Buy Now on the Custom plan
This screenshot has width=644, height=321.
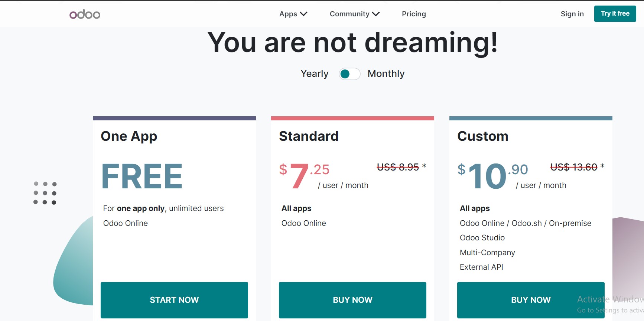[530, 300]
